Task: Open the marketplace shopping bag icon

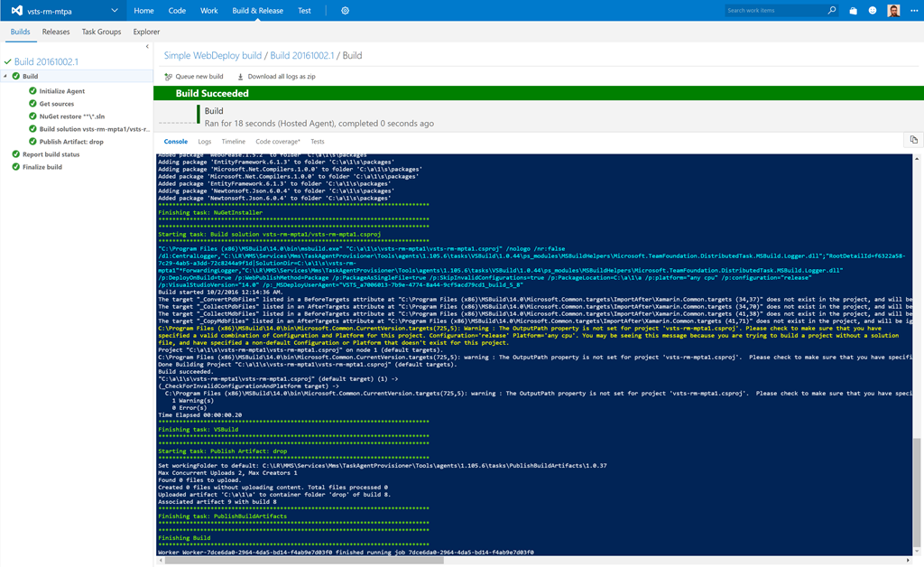Action: point(854,11)
